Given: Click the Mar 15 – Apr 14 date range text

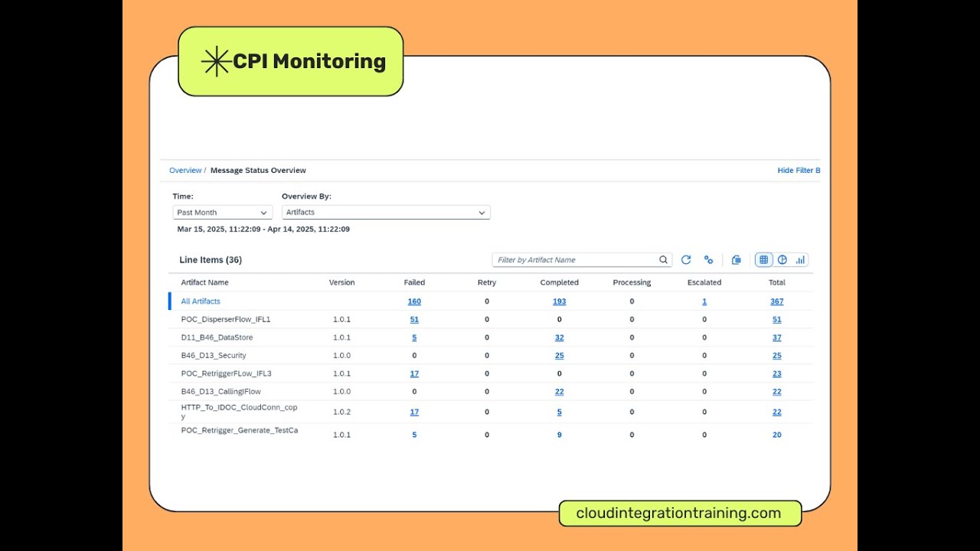Looking at the screenshot, I should pyautogui.click(x=263, y=229).
